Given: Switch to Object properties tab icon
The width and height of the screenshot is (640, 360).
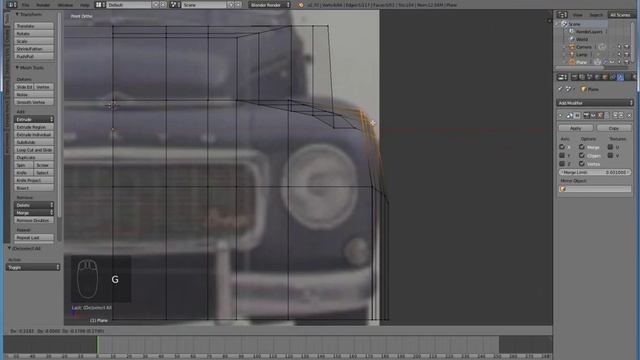Looking at the screenshot, I should 605,77.
